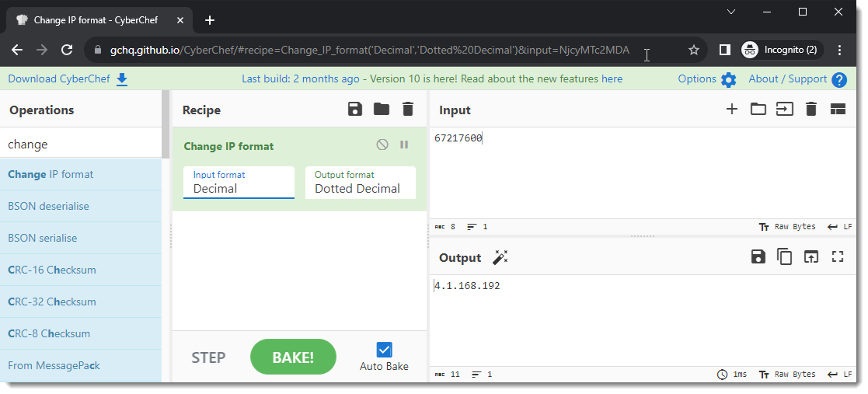Open Chrome three-dot menu
The height and width of the screenshot is (394, 868).
[840, 50]
